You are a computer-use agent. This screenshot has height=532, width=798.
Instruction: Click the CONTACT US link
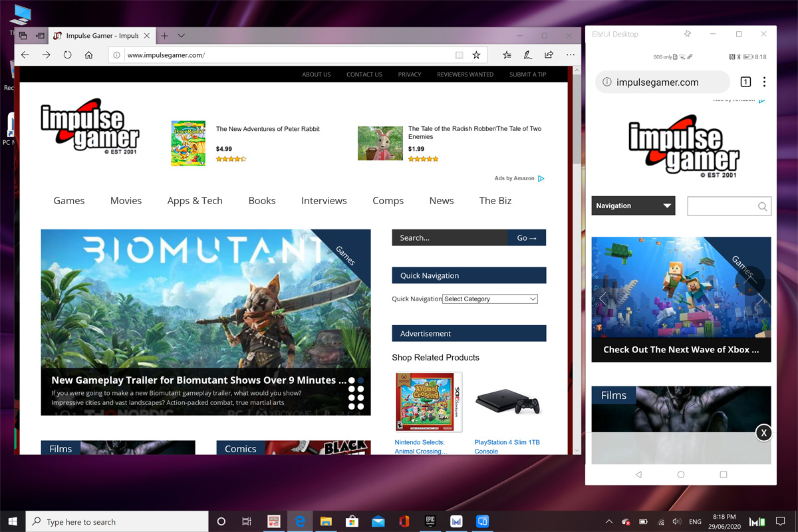(x=364, y=74)
